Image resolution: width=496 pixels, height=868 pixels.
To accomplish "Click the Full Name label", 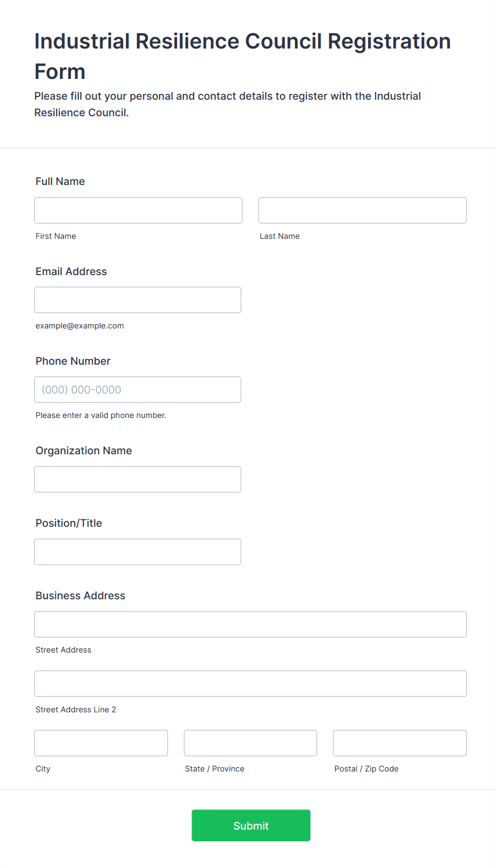I will 60,181.
